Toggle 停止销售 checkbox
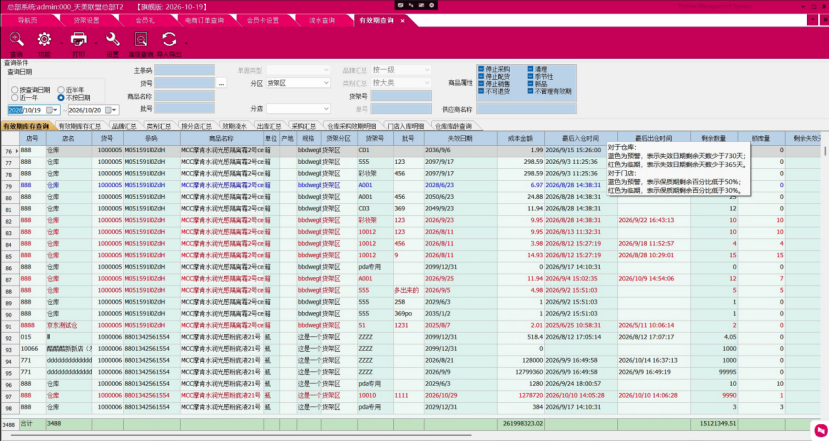This screenshot has width=829, height=441. point(481,84)
